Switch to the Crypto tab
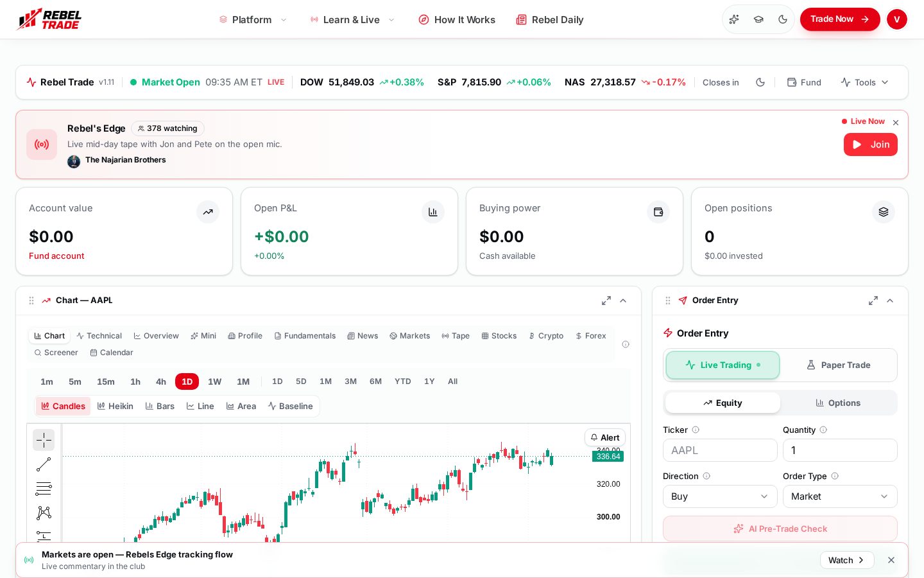This screenshot has height=578, width=924. point(546,336)
